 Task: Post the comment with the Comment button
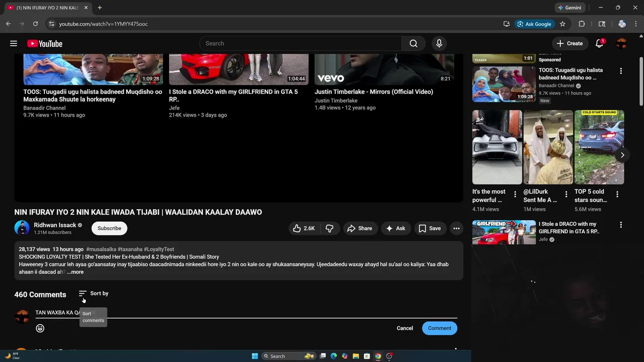pyautogui.click(x=440, y=328)
